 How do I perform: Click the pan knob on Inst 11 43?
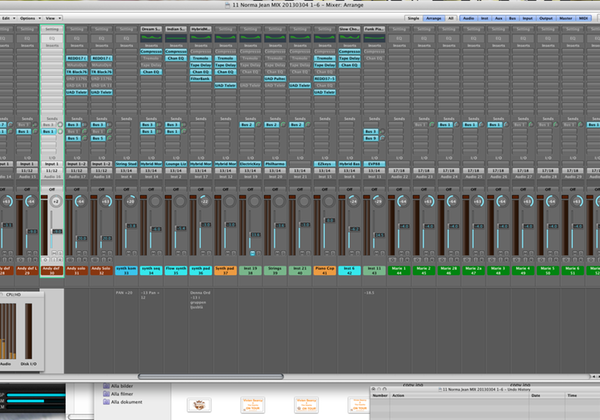point(378,201)
